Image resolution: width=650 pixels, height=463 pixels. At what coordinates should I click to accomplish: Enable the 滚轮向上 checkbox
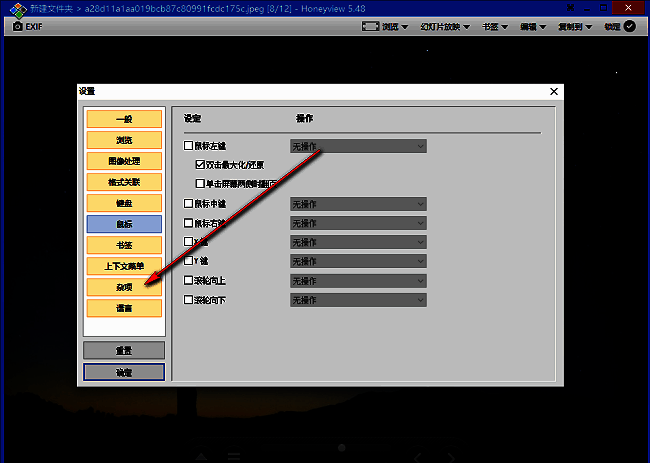coord(188,280)
